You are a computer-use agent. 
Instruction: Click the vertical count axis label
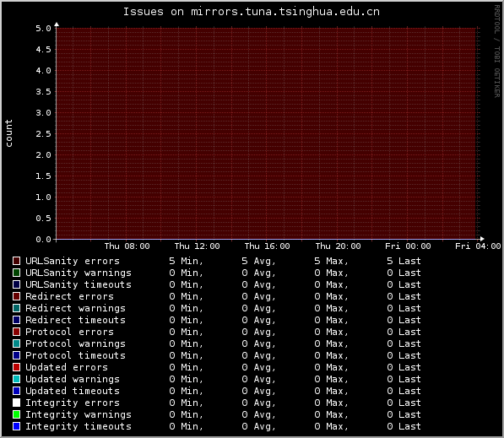click(x=8, y=133)
